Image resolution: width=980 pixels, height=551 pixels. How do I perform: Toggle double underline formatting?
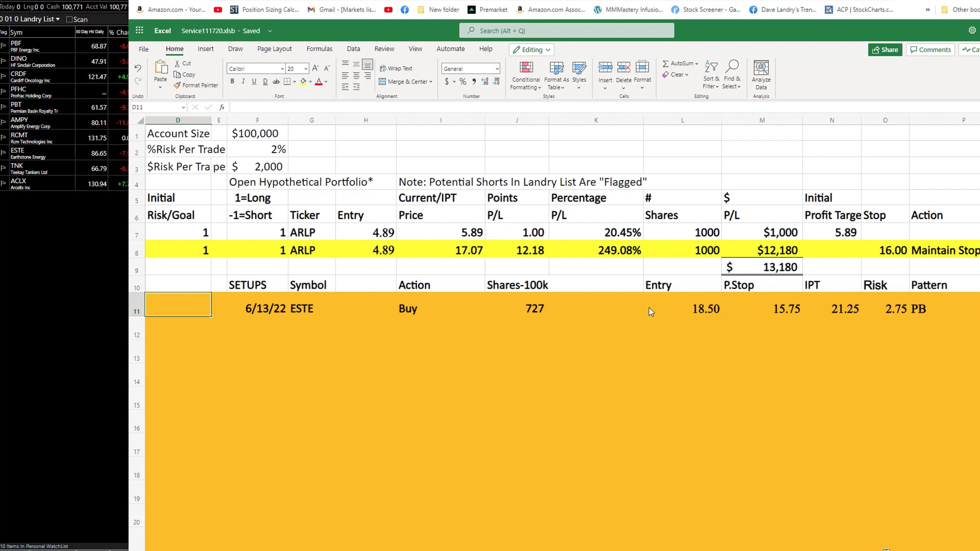(x=265, y=81)
